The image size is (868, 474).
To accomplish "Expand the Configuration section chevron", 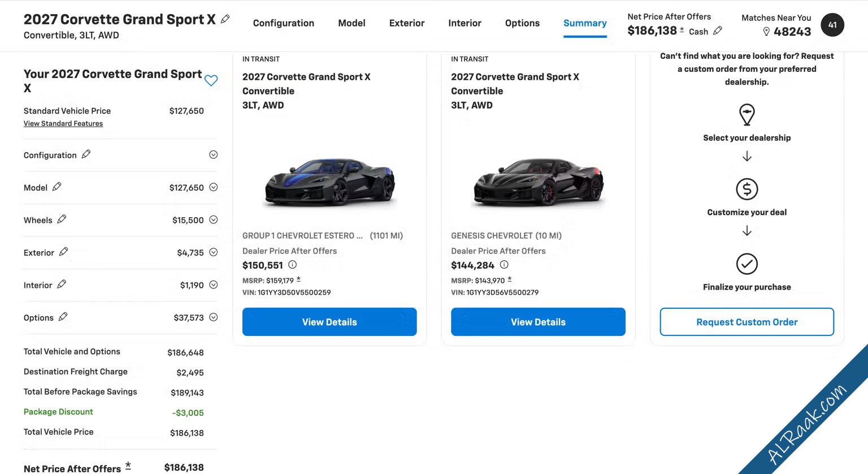I will click(x=214, y=154).
